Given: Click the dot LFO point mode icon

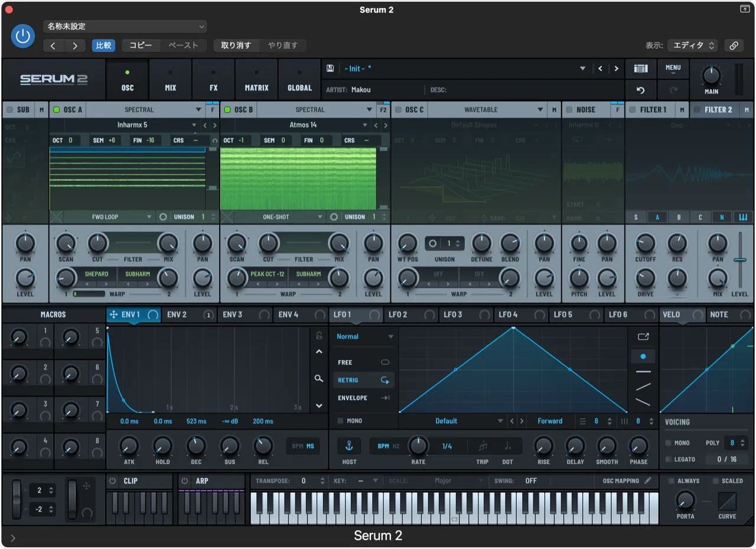Looking at the screenshot, I should (643, 356).
